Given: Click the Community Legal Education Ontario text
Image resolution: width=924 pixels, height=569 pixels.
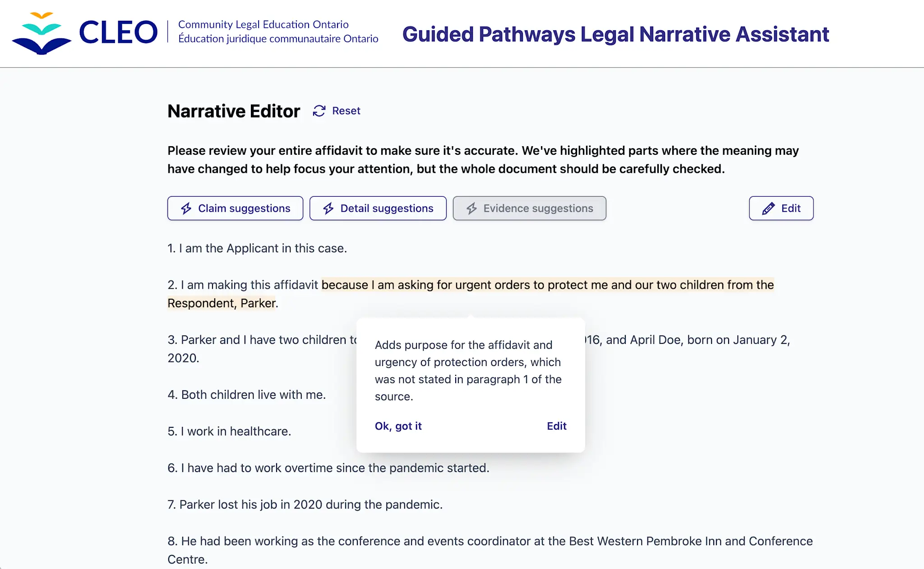Looking at the screenshot, I should coord(263,24).
